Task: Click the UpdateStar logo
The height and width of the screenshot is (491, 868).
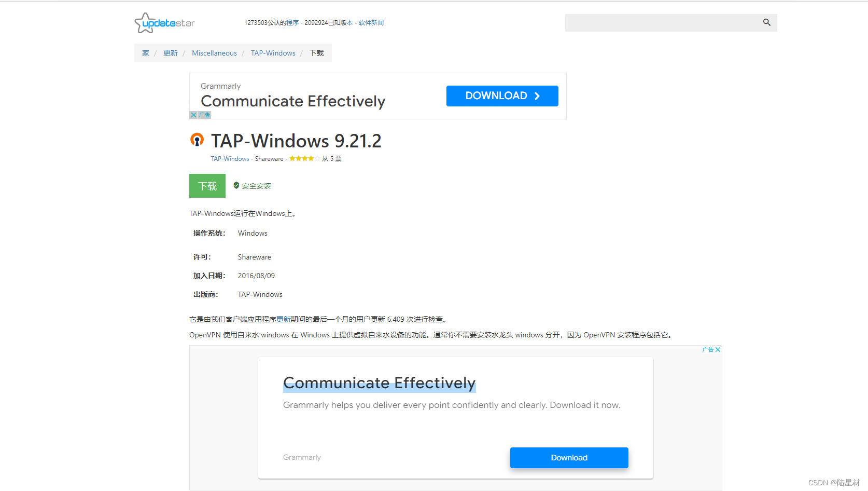Action: click(x=164, y=23)
